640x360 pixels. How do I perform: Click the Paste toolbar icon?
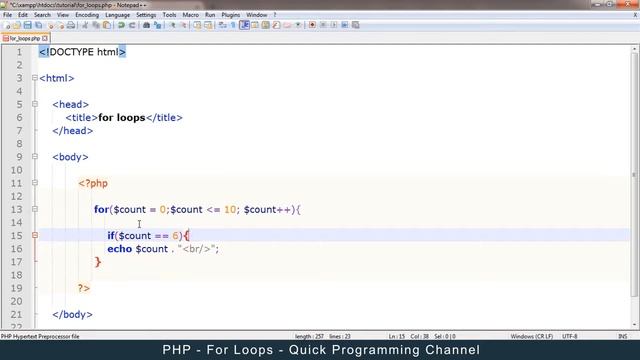coord(107,25)
